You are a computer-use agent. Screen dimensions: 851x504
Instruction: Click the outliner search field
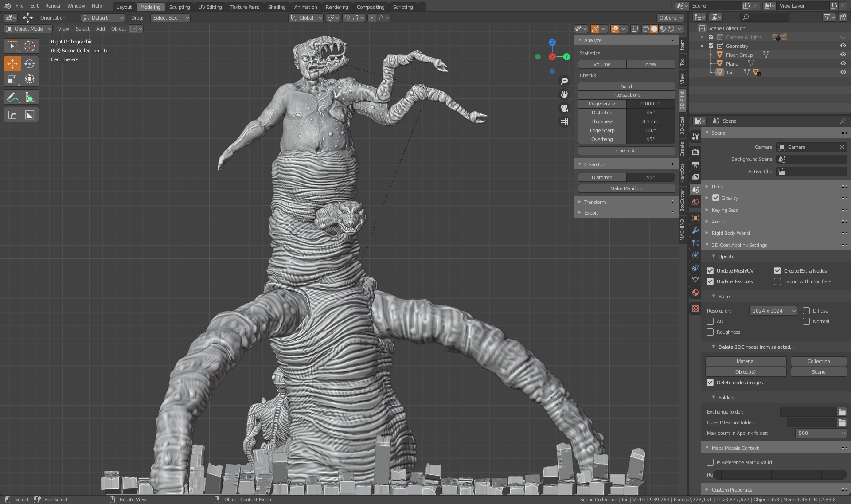coord(764,17)
